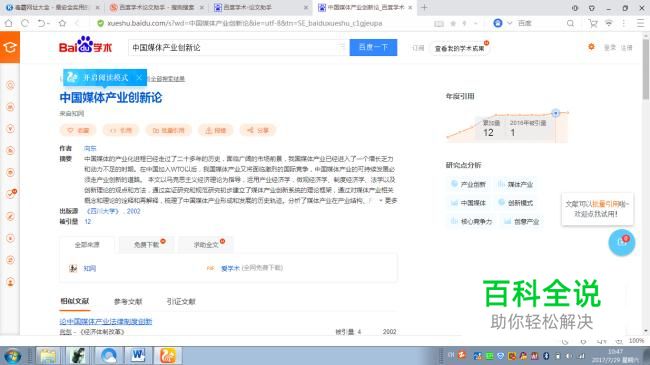
Task: Open the article title 中国媒体产业创新论
Action: (111, 97)
